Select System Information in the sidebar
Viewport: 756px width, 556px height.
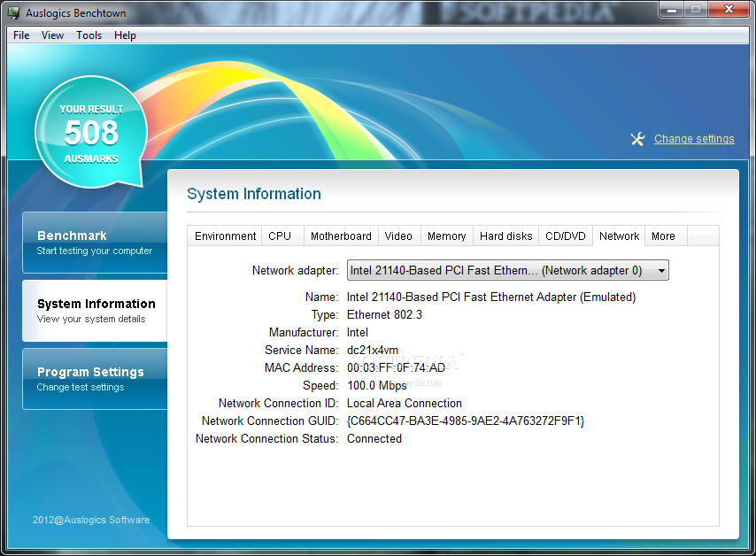[95, 311]
